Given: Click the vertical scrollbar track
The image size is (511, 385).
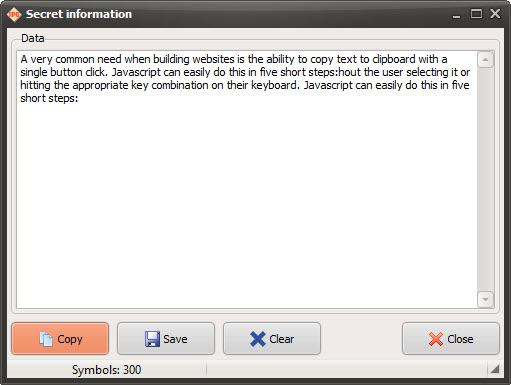Looking at the screenshot, I should pos(485,179).
